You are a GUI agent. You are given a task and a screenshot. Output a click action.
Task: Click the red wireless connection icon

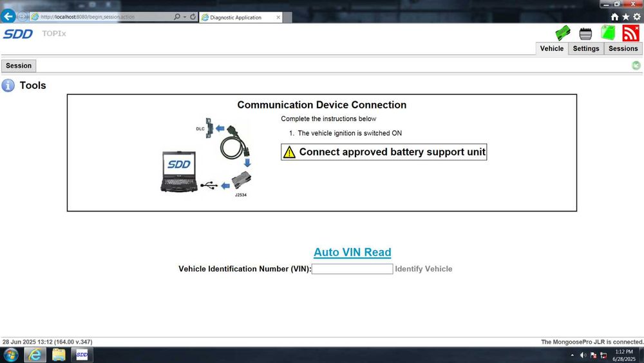(630, 34)
